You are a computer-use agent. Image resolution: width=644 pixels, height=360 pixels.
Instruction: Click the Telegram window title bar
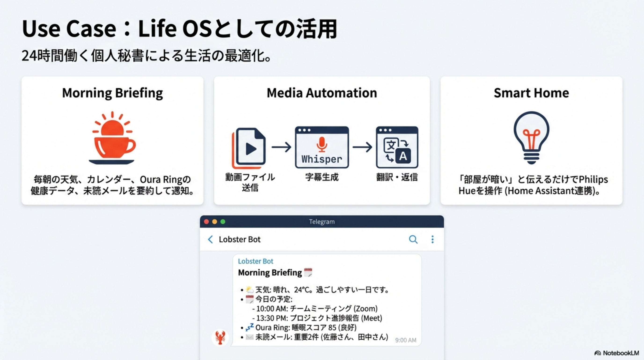[322, 221]
